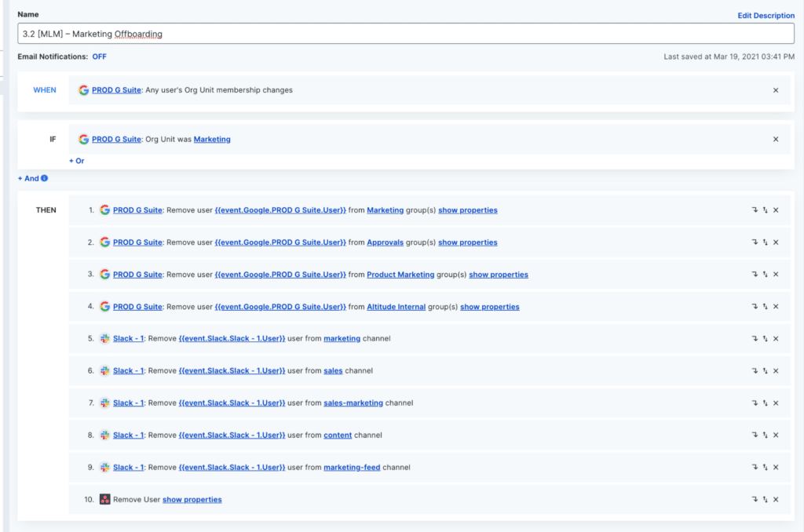Viewport: 804px width, 532px height.
Task: Remove the IF Org Unit condition
Action: (776, 140)
